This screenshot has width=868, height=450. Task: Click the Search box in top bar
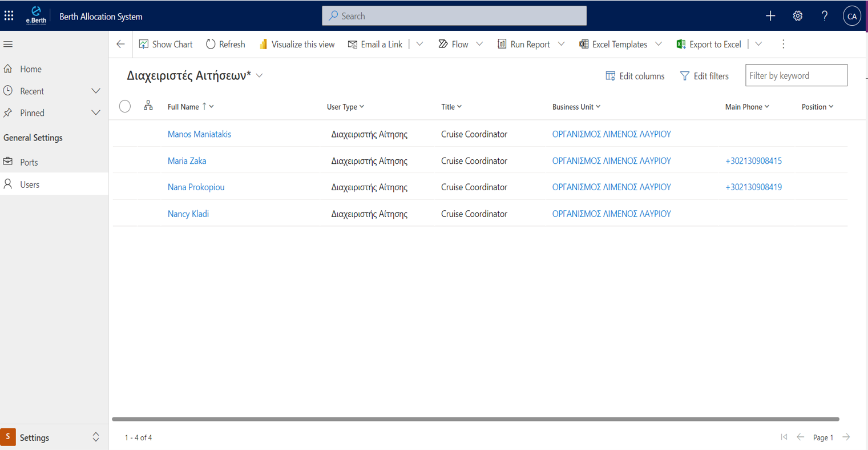454,16
